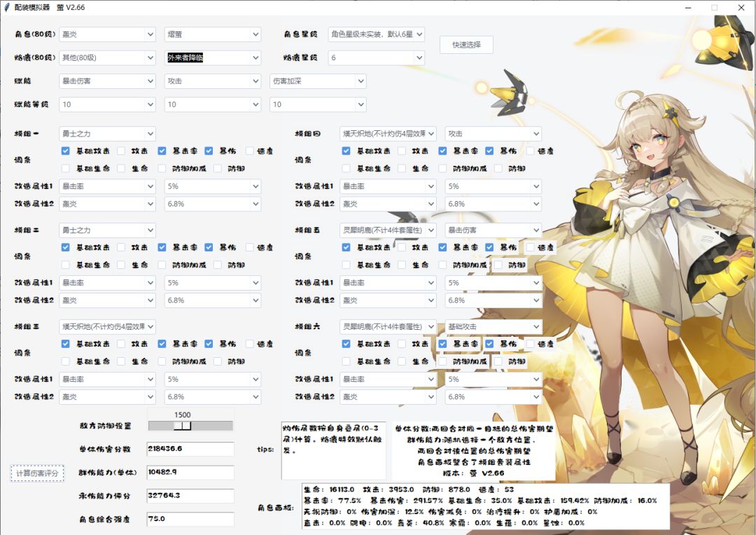This screenshot has width=756, height=535.
Task: Uncheck 基础攻击 in 模组三 词条
Action: (66, 344)
